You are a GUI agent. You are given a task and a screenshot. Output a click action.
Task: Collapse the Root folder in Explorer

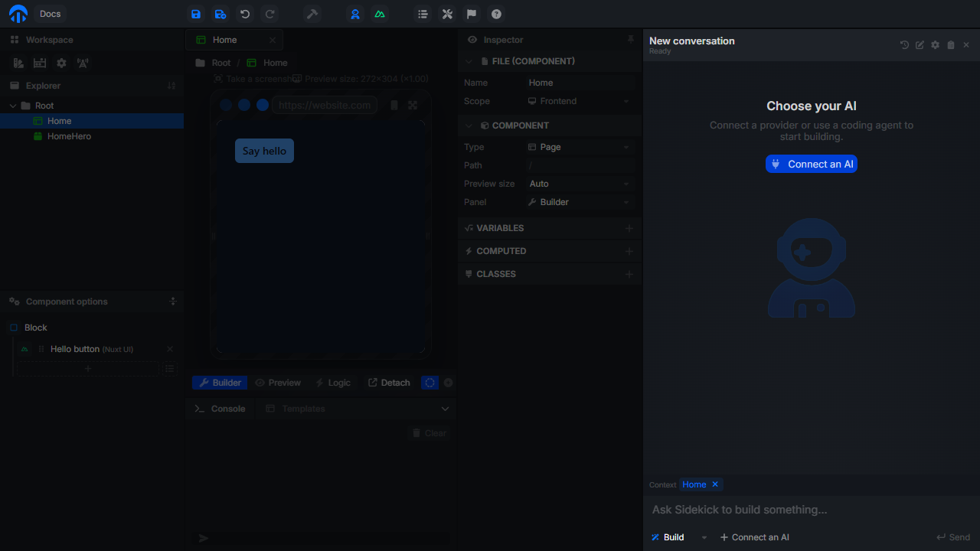[x=13, y=106]
